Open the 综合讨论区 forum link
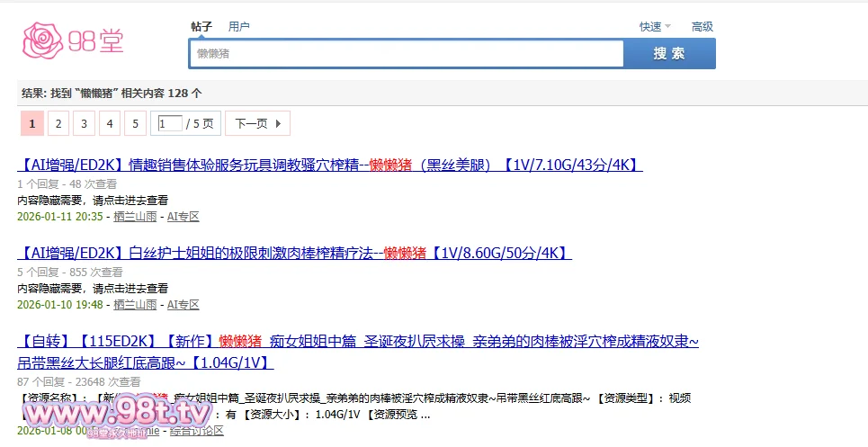The height and width of the screenshot is (447, 868). [x=196, y=431]
